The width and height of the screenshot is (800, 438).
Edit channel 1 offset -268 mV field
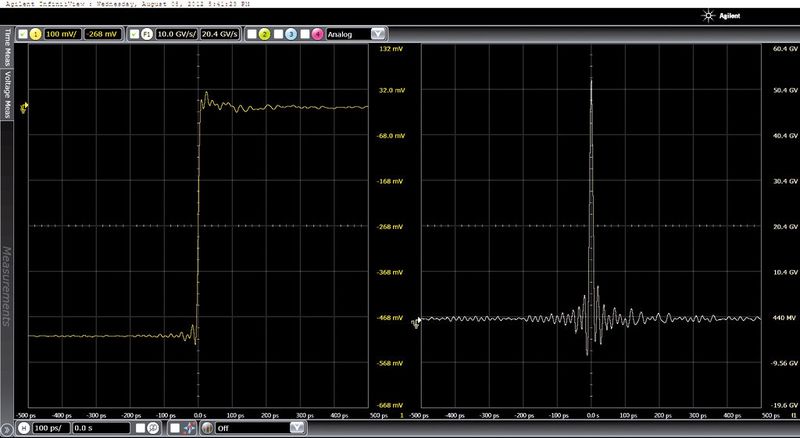pos(102,34)
